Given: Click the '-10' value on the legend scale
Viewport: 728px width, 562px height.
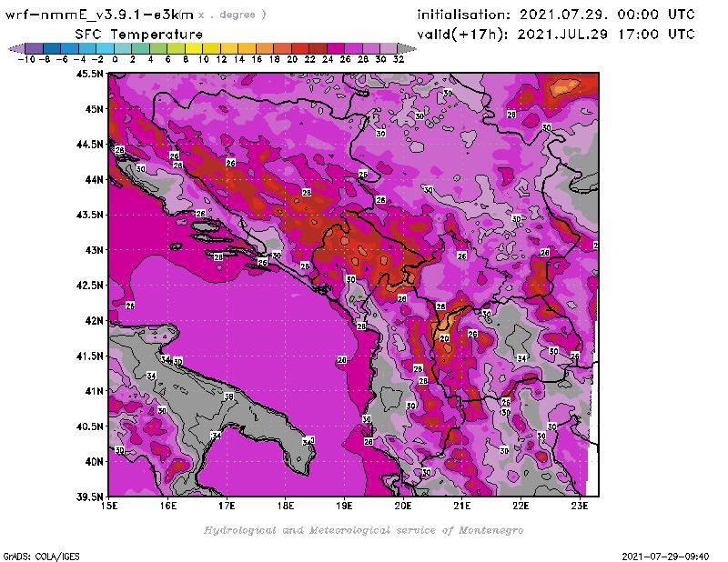Looking at the screenshot, I should point(26,60).
